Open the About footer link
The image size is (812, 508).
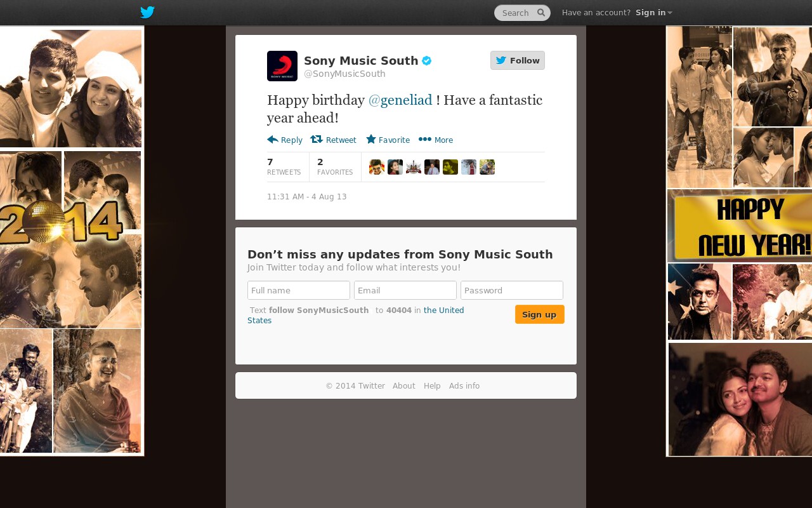click(x=404, y=386)
